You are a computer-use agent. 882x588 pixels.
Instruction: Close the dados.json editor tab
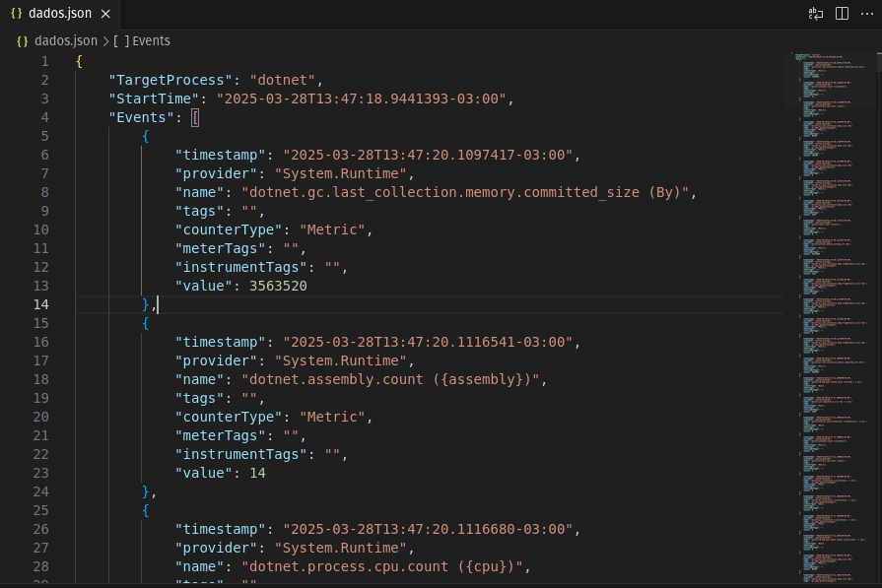coord(105,14)
